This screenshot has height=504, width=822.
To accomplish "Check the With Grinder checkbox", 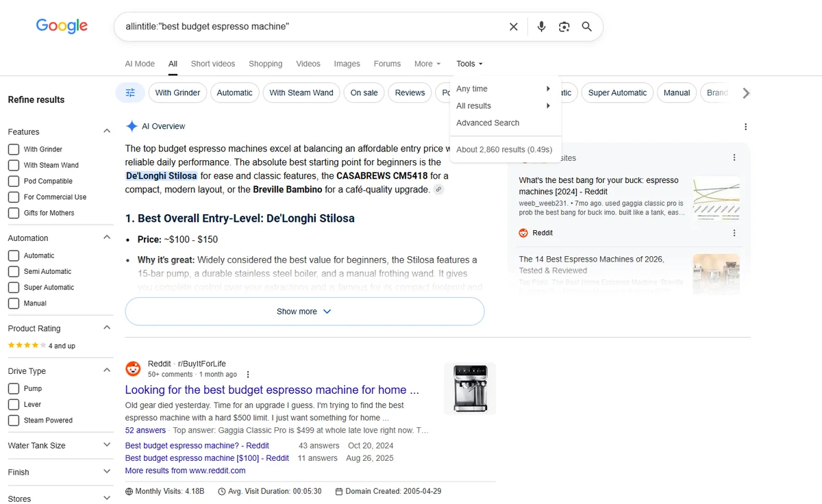I will click(13, 149).
